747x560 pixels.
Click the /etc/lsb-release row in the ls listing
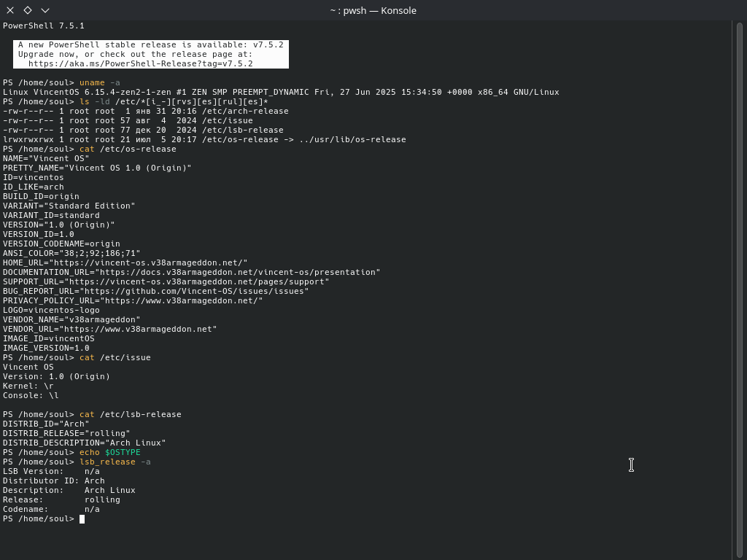(x=143, y=131)
